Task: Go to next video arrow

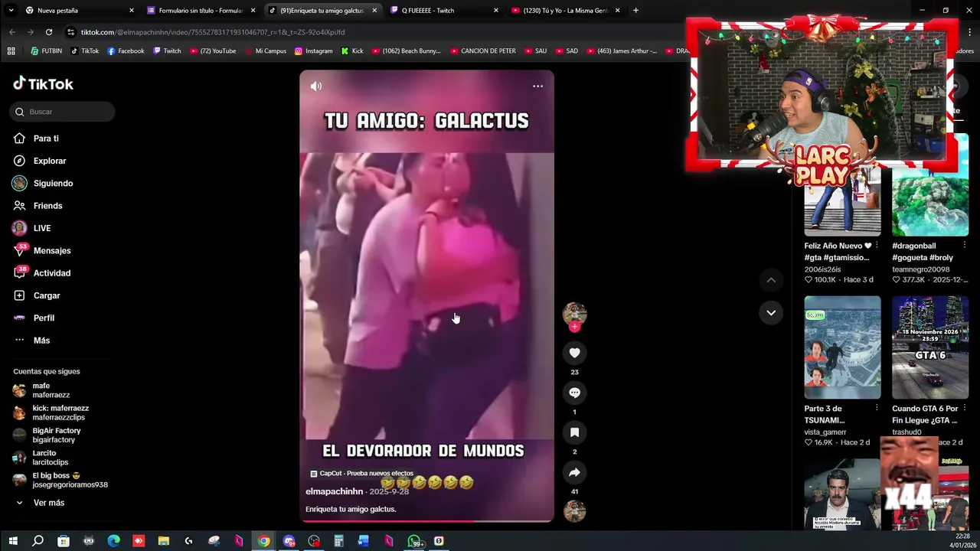Action: (771, 312)
